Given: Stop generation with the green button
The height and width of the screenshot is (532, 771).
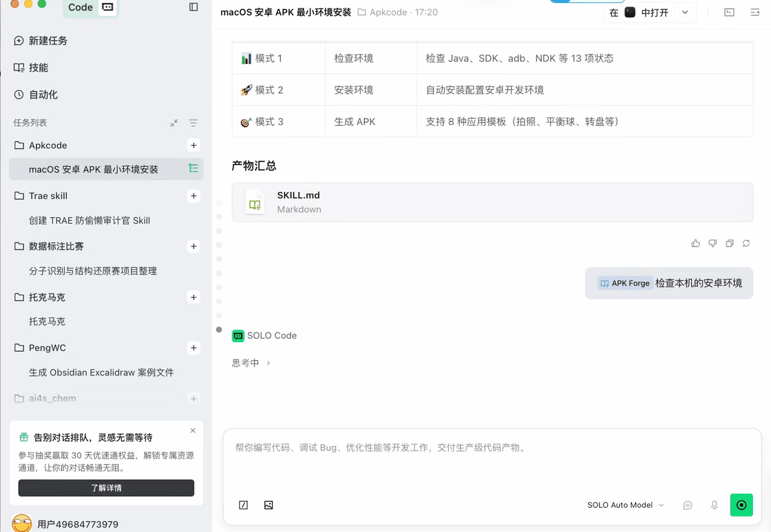Looking at the screenshot, I should 741,505.
